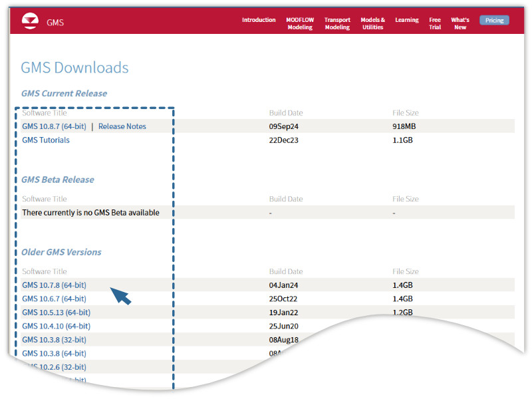The height and width of the screenshot is (399, 532).
Task: Select the GMS Current Release heading
Action: [x=64, y=93]
